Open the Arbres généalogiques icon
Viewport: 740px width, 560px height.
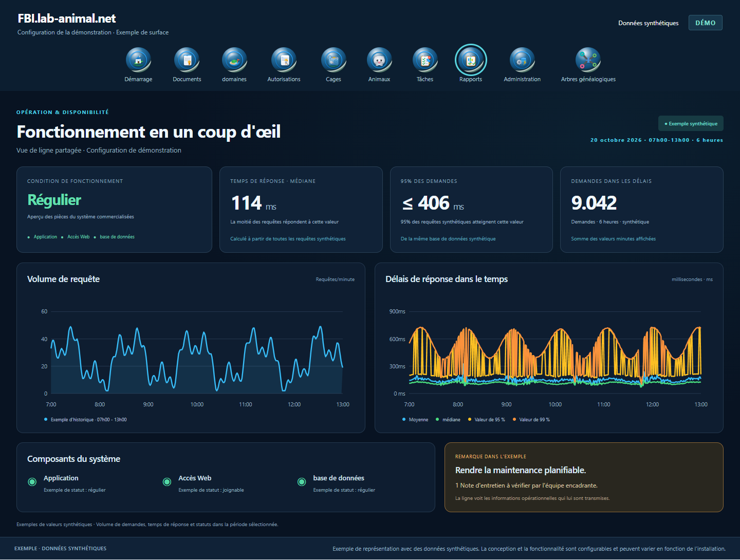click(588, 60)
